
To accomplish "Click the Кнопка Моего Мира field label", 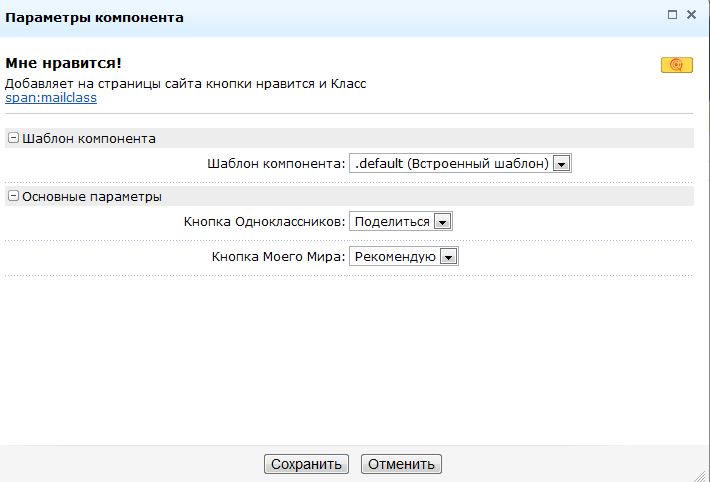I will [x=278, y=256].
